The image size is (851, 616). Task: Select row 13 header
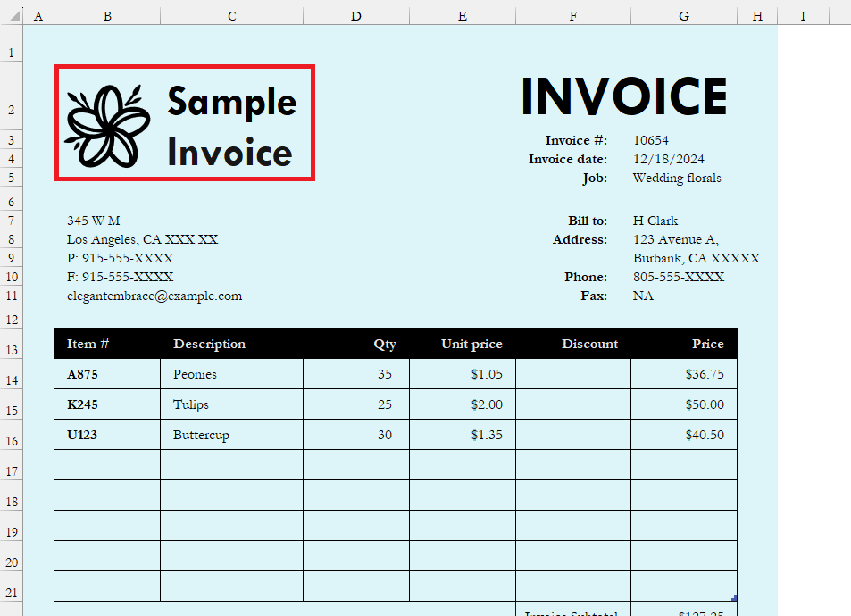click(x=12, y=344)
